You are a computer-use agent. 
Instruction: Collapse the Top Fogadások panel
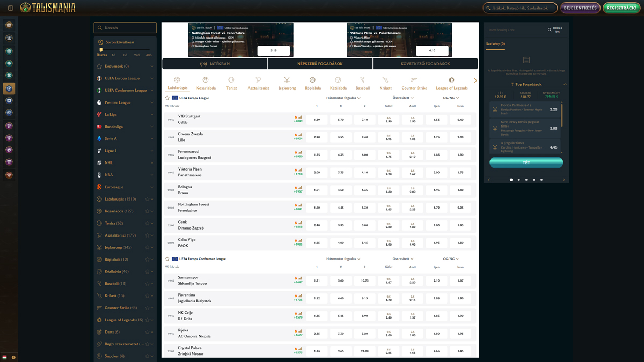pos(565,84)
